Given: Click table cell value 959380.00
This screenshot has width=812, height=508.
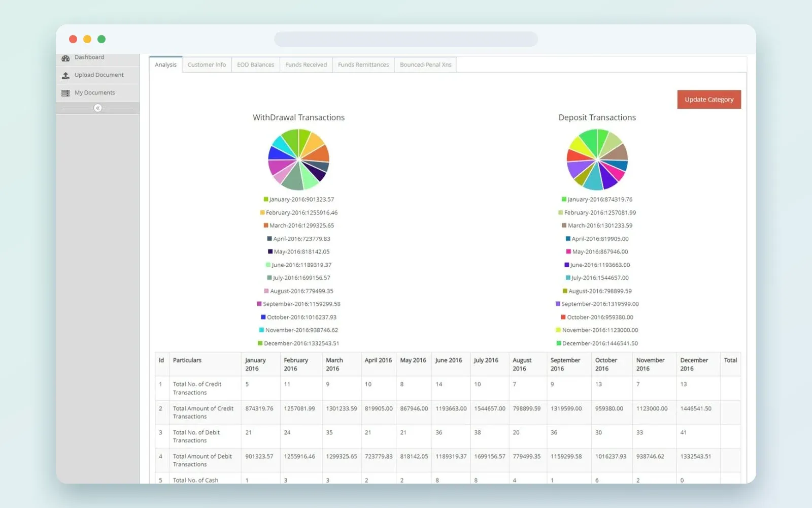Looking at the screenshot, I should point(609,408).
